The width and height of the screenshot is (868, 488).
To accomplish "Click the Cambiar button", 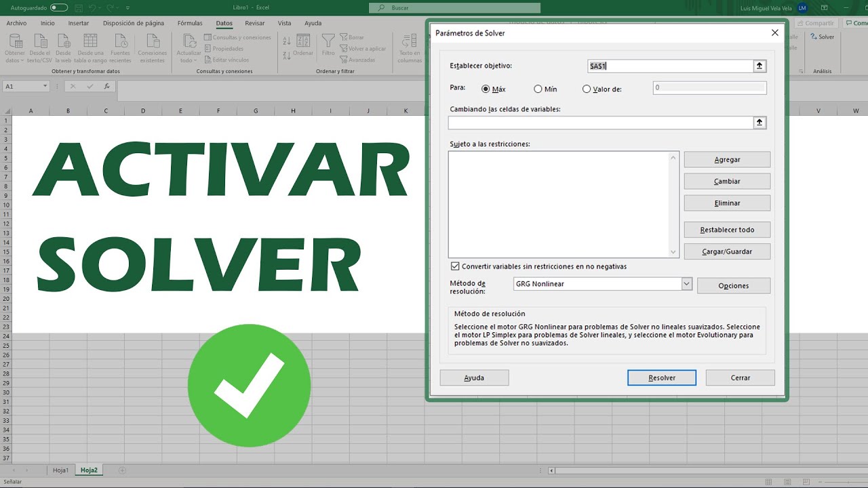I will coord(727,182).
